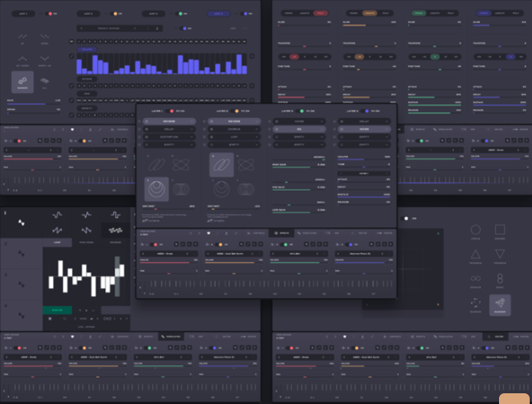Choose the Down + Up arpeggio pattern icon
532x404 pixels.
click(x=44, y=58)
